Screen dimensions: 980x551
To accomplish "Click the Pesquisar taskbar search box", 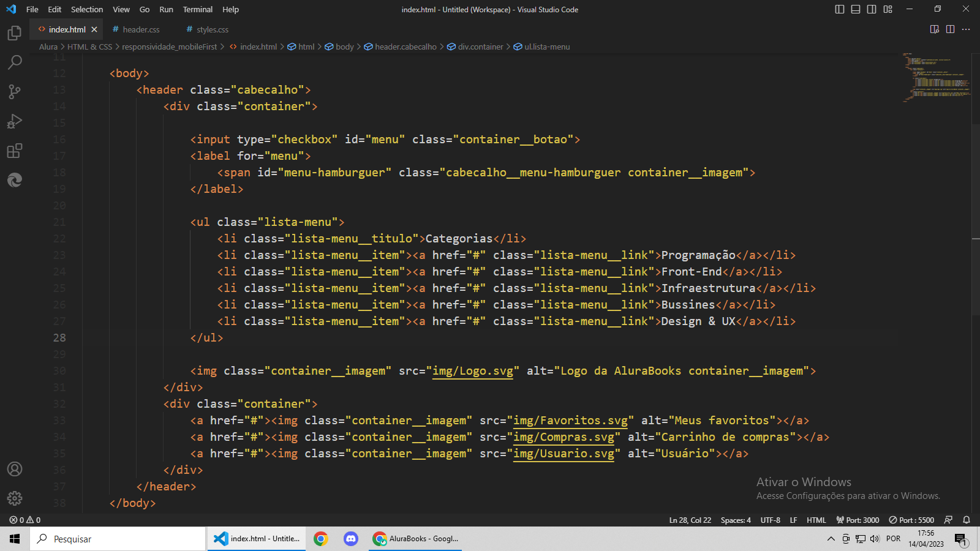I will coord(118,539).
